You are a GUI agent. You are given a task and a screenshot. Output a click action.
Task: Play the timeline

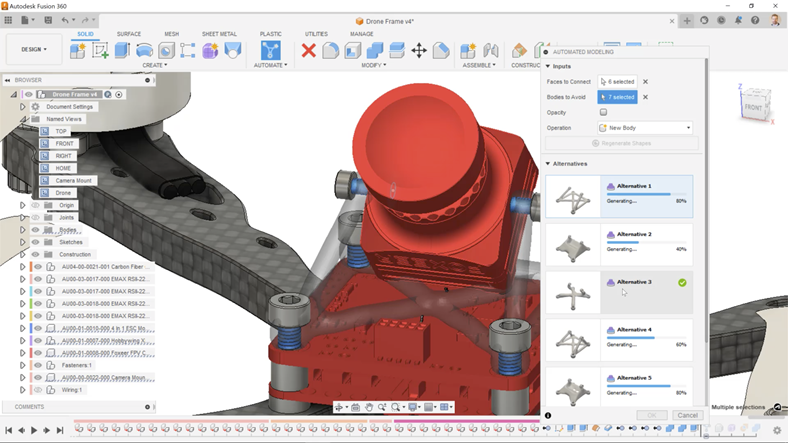click(34, 430)
